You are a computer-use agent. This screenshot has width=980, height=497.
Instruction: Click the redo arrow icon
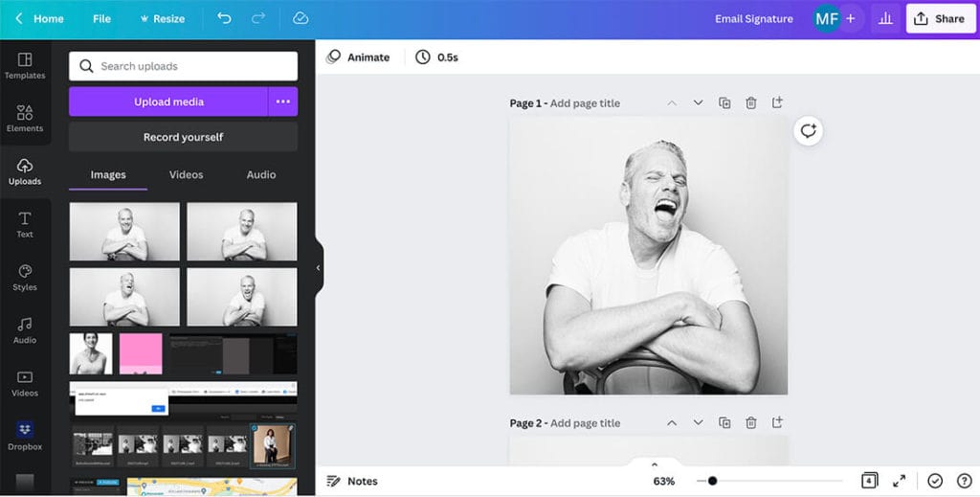(x=258, y=18)
